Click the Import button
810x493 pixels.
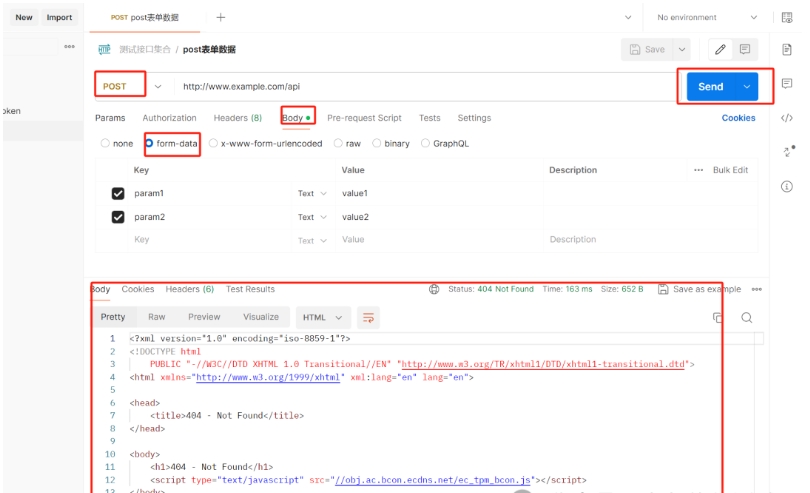coord(59,18)
